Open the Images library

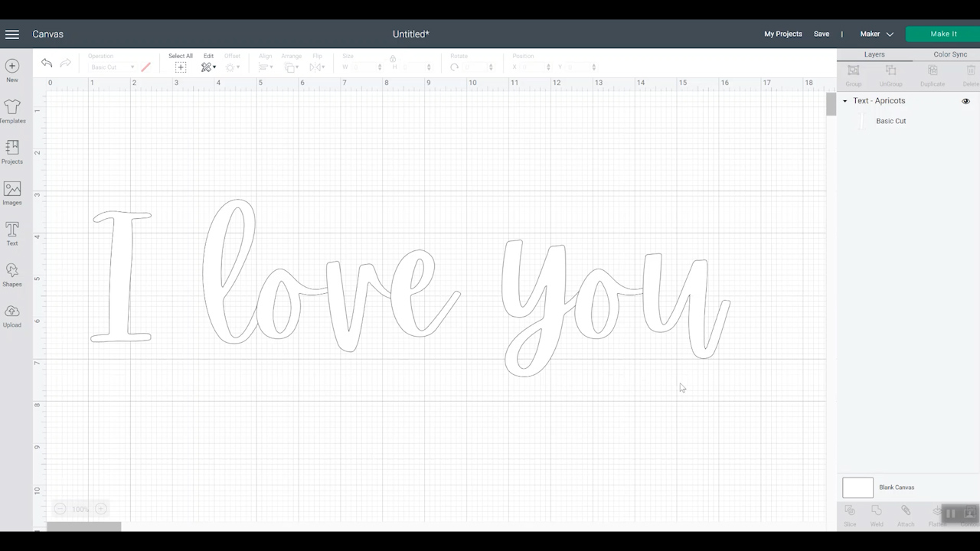[12, 194]
